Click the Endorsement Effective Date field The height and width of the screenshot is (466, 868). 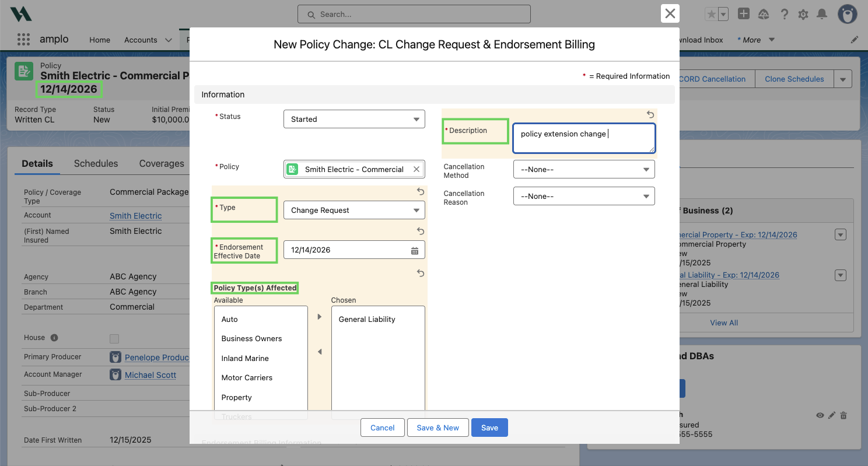[354, 250]
